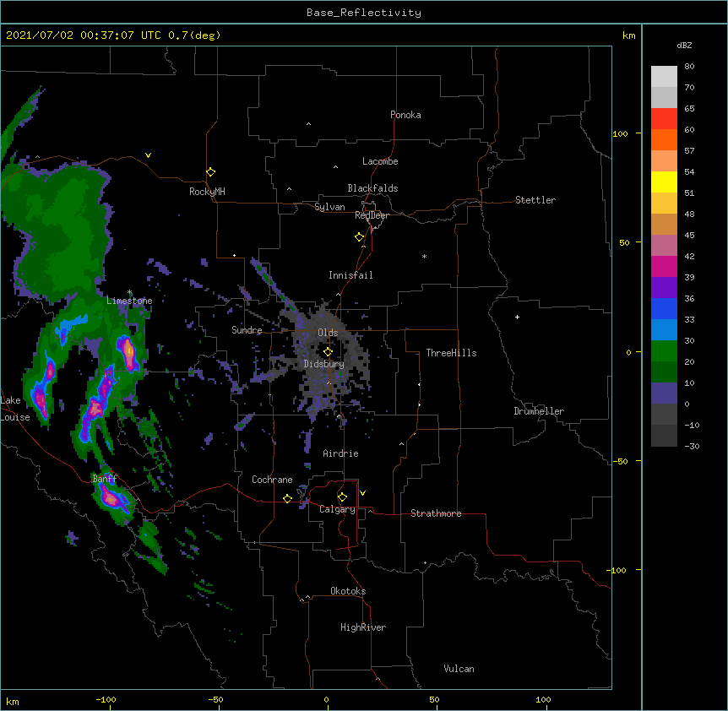Click the Banff label
This screenshot has width=728, height=711.
point(105,479)
